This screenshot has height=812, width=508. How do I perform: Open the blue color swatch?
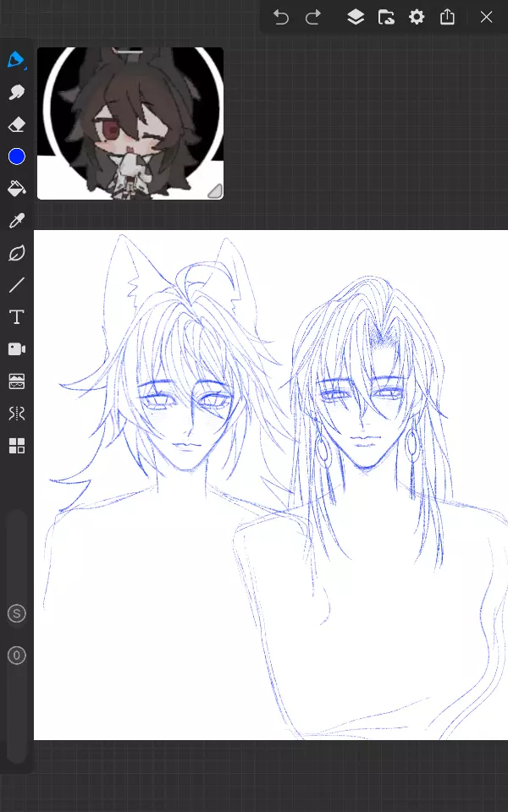pos(16,156)
